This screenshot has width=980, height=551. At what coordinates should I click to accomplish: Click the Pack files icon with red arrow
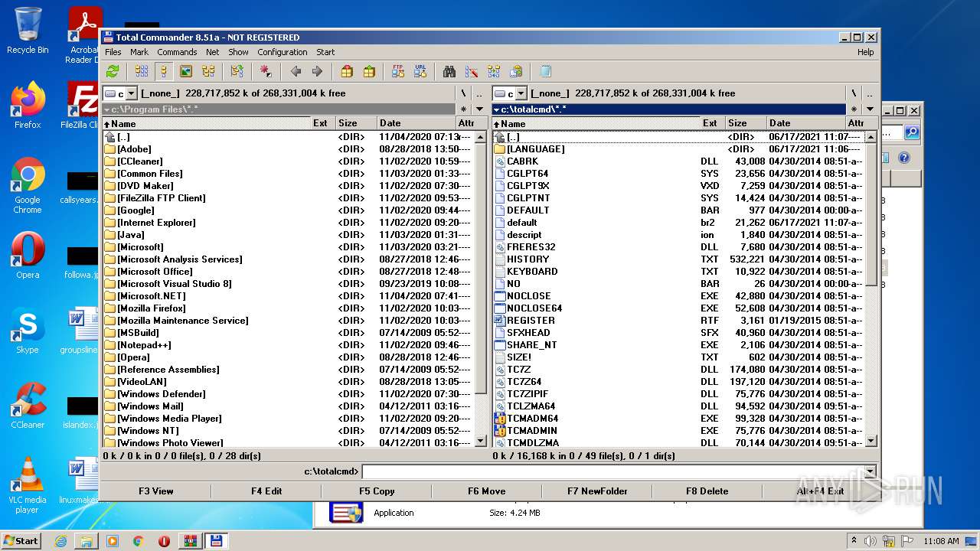(347, 71)
